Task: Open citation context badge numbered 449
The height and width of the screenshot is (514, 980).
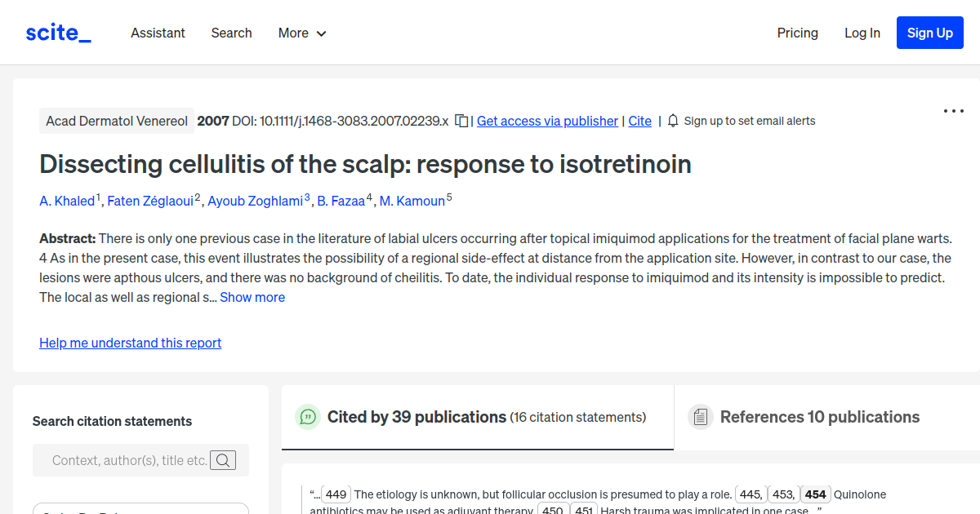Action: [336, 494]
